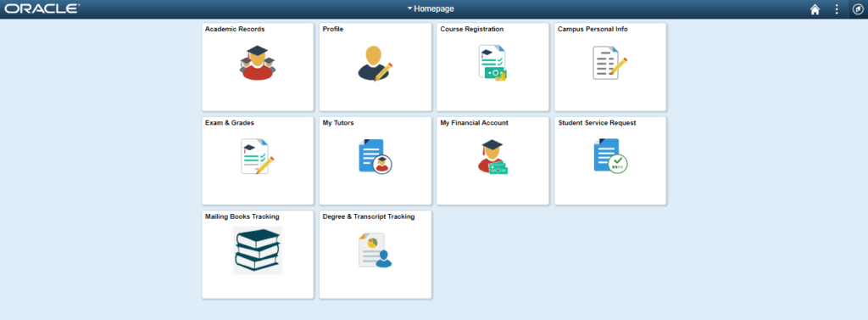Screen dimensions: 868x320
Task: Click the Campus Personal Info document icon
Action: point(610,63)
